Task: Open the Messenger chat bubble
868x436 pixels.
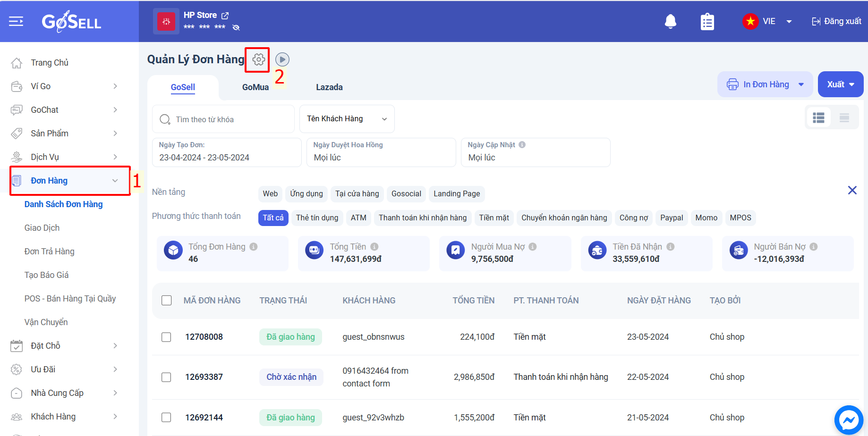Action: (x=849, y=419)
